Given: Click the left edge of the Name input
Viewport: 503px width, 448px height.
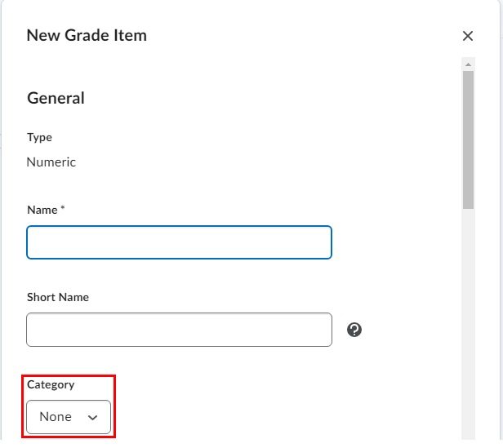Looking at the screenshot, I should click(x=33, y=242).
